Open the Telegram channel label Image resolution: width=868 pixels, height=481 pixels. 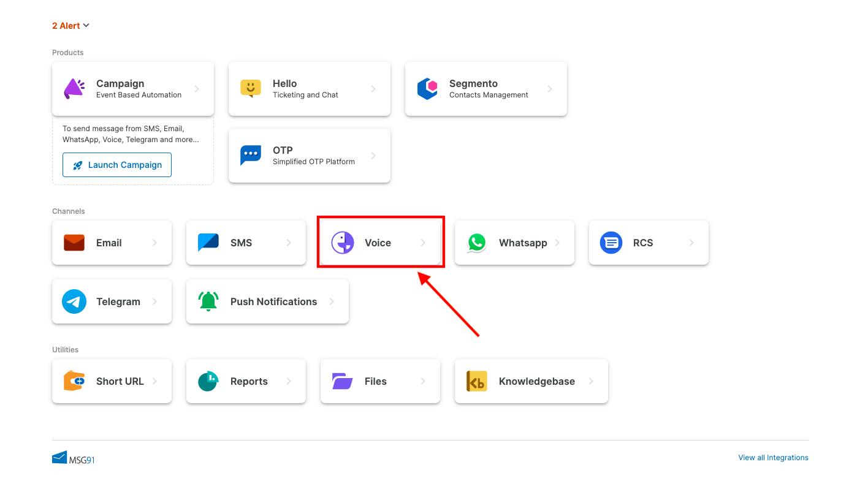(x=118, y=301)
